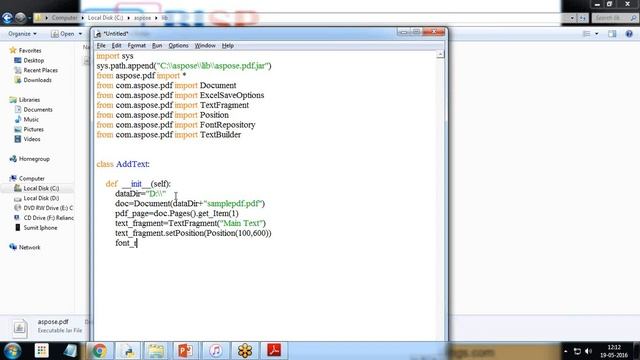This screenshot has width=640, height=360.
Task: Refresh the Explorer address bar
Action: [582, 18]
